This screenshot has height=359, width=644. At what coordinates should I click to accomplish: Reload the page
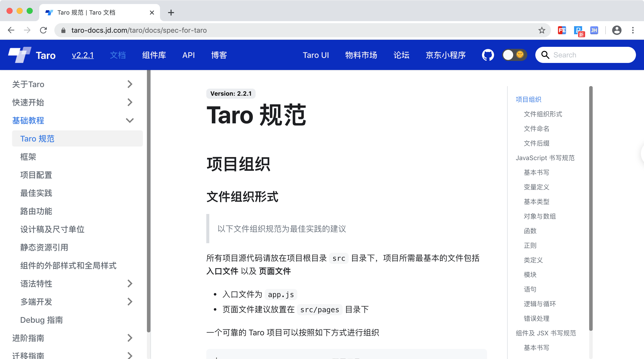point(44,30)
